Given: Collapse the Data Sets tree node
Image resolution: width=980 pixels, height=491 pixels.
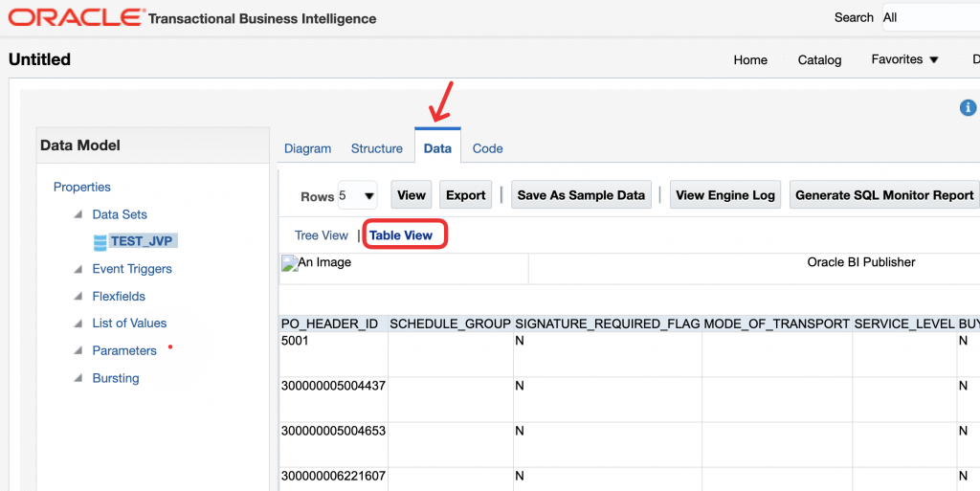Looking at the screenshot, I should (78, 215).
